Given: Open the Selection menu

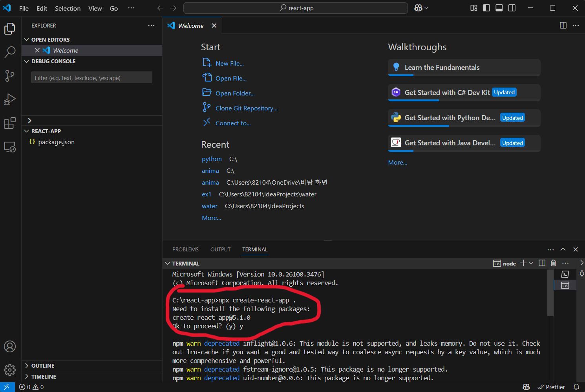Looking at the screenshot, I should point(68,8).
